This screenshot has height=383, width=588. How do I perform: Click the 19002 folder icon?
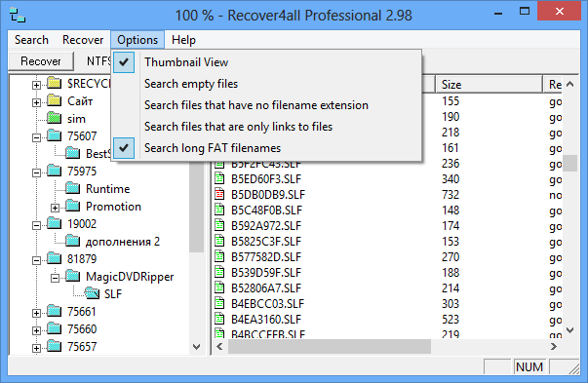point(55,224)
